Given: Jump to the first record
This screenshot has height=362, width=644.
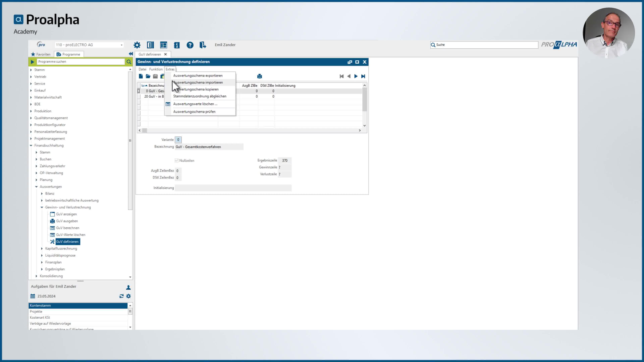Looking at the screenshot, I should [341, 76].
